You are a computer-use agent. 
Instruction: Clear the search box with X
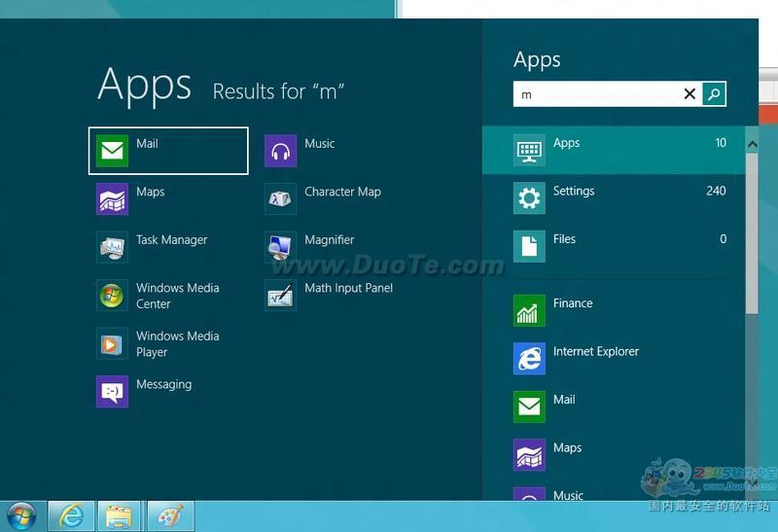690,93
